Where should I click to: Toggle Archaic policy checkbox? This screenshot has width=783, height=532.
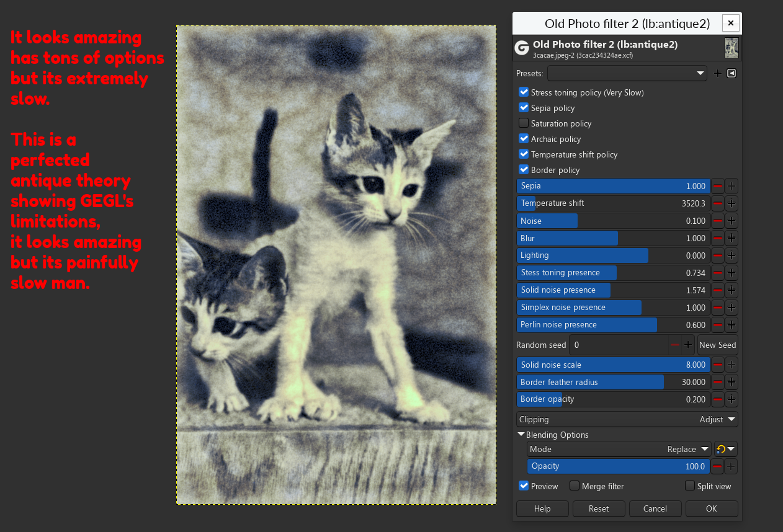524,139
